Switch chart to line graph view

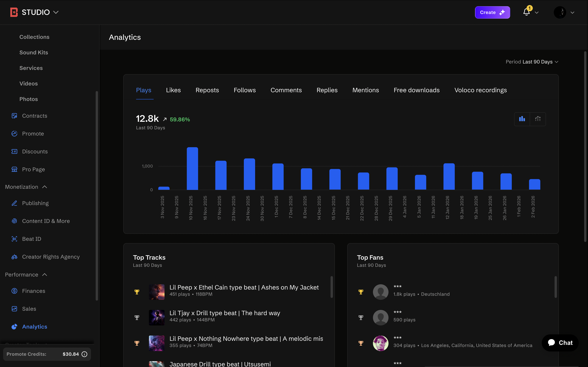(538, 119)
